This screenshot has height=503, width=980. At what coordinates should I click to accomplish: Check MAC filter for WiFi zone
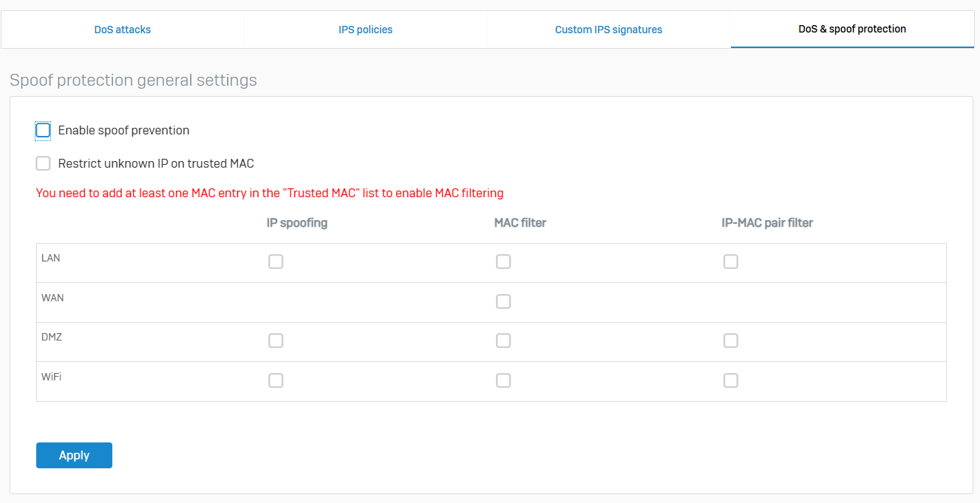503,380
